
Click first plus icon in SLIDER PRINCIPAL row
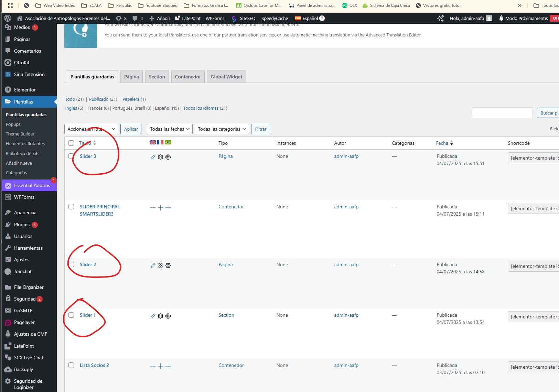point(153,208)
